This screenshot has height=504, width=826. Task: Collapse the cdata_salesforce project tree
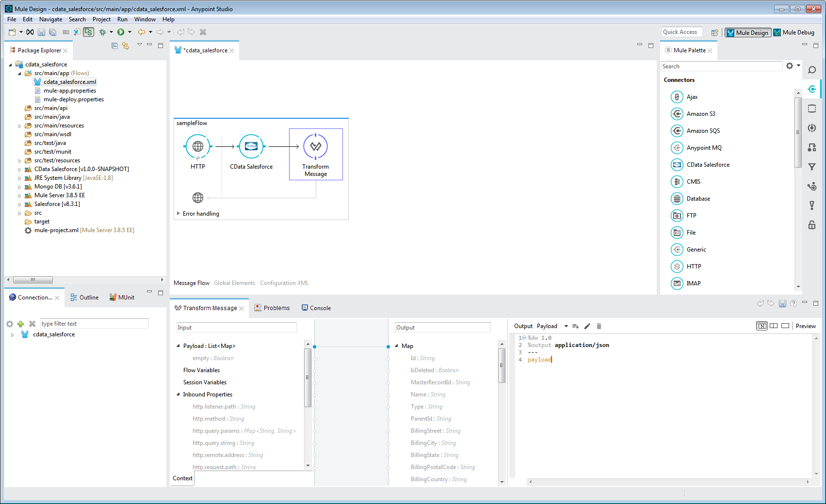[x=10, y=64]
